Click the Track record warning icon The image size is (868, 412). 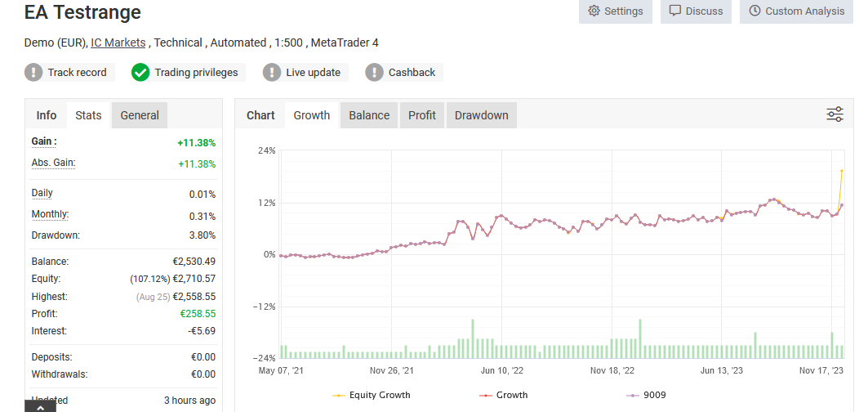click(x=34, y=73)
